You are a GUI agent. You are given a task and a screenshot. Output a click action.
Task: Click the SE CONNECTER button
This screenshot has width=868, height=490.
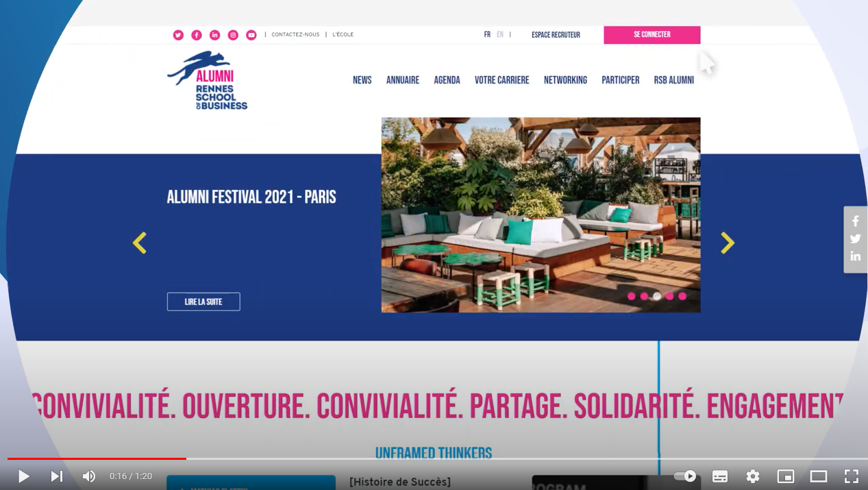tap(652, 35)
